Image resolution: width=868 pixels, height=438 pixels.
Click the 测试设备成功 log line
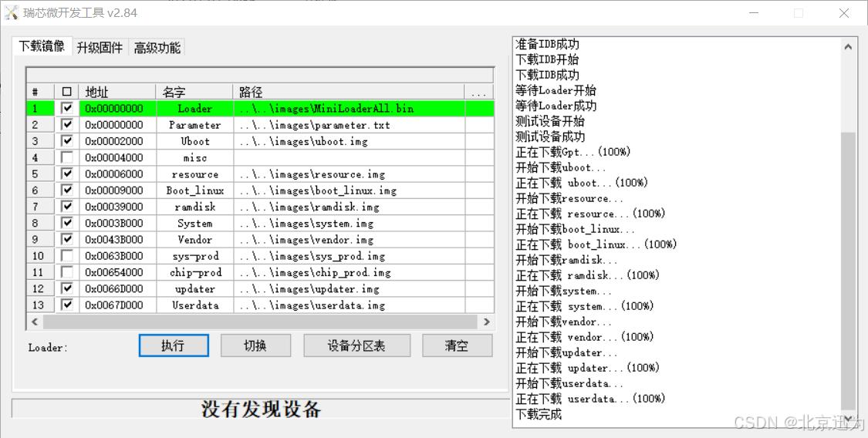click(550, 136)
